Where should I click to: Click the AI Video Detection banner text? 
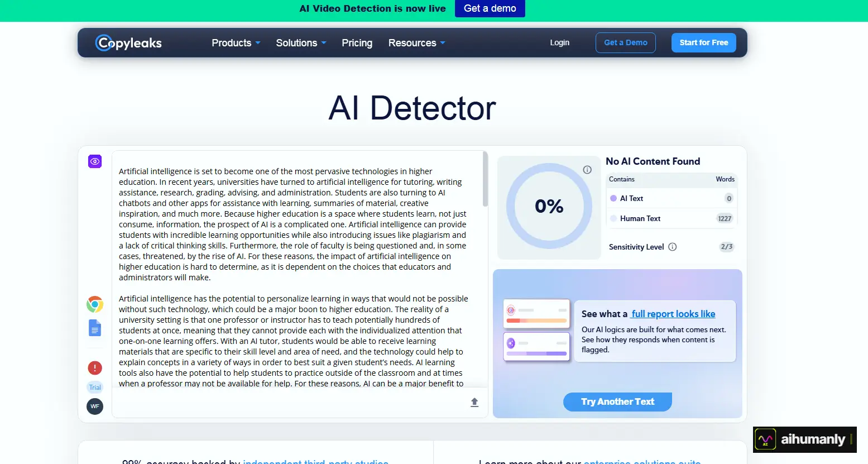point(373,8)
